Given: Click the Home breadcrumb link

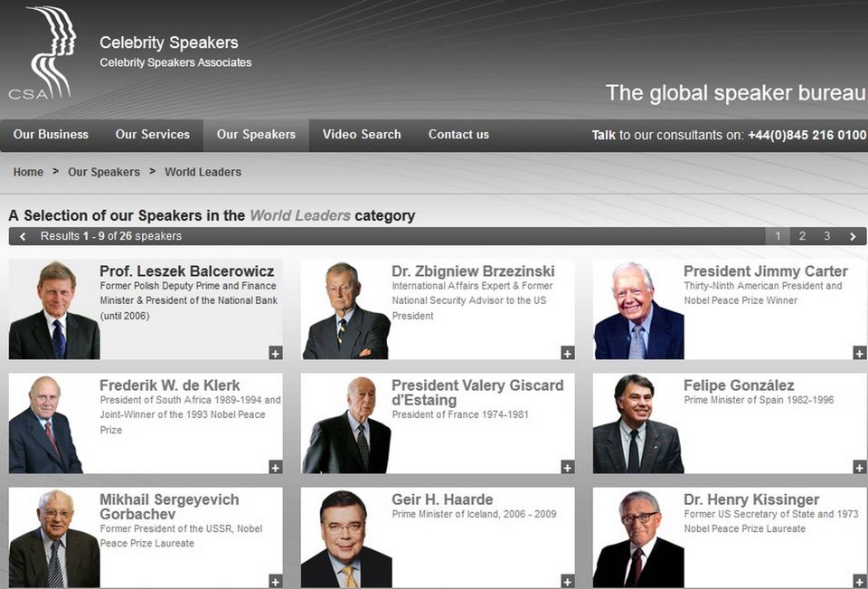Looking at the screenshot, I should 28,172.
